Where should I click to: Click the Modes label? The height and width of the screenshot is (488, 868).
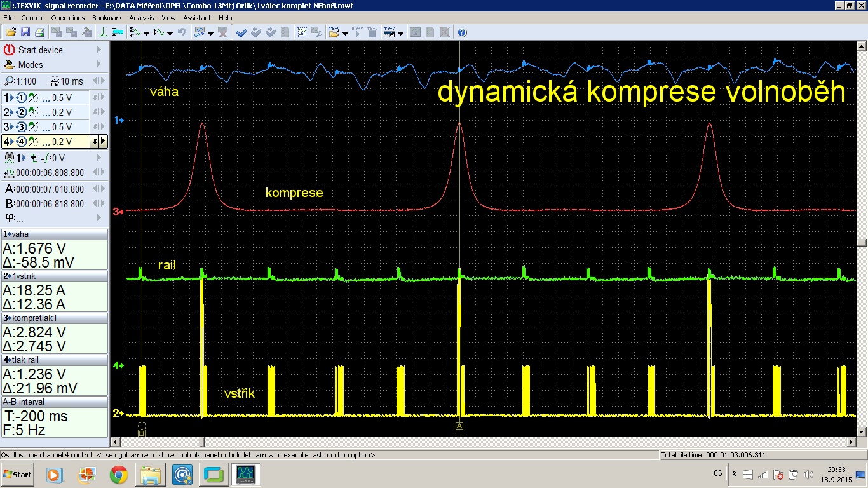click(31, 65)
